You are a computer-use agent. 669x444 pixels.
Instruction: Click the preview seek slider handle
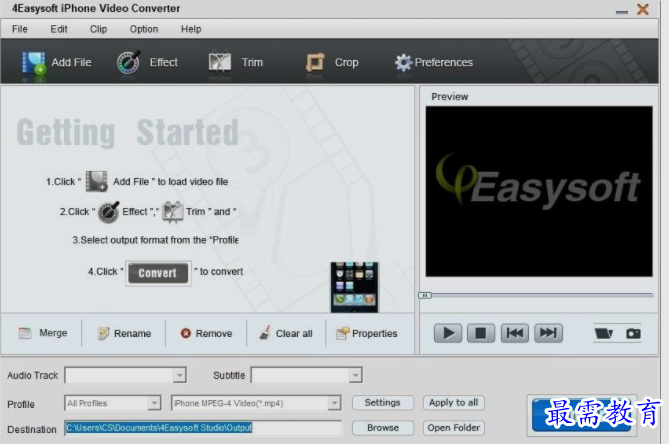click(425, 295)
